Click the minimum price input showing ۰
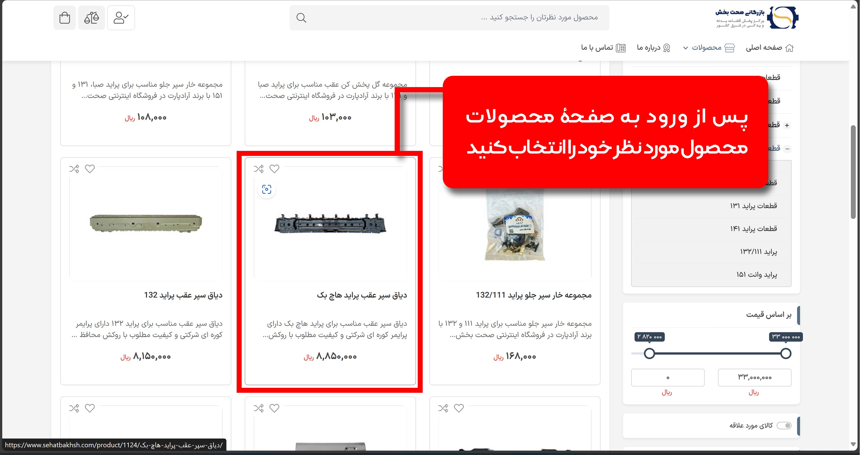Viewport: 868px width, 455px height. [668, 377]
